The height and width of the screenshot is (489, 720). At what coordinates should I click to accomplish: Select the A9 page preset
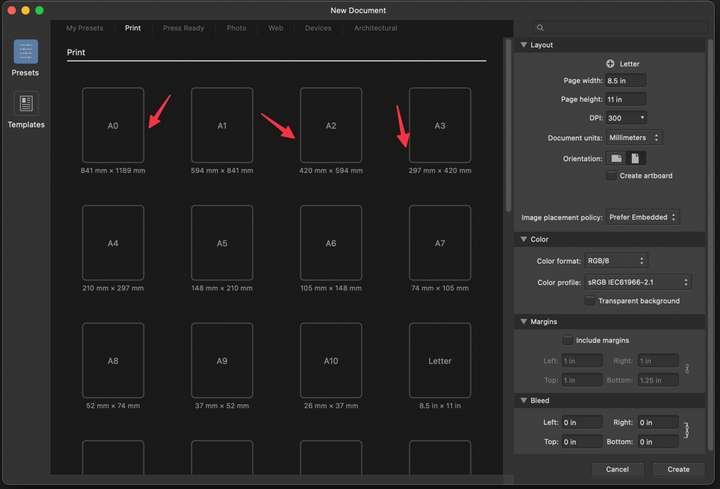(x=222, y=360)
